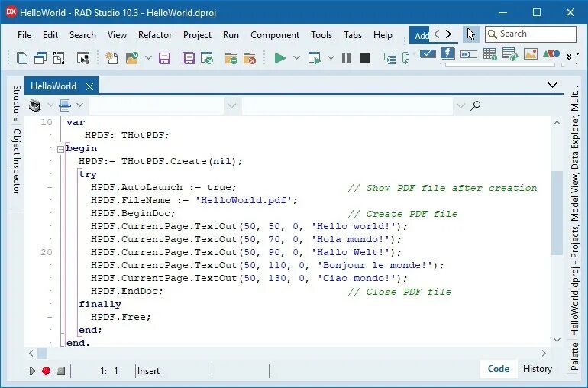Screen dimensions: 588x388
Task: Select the image component palette icon
Action: 531,53
